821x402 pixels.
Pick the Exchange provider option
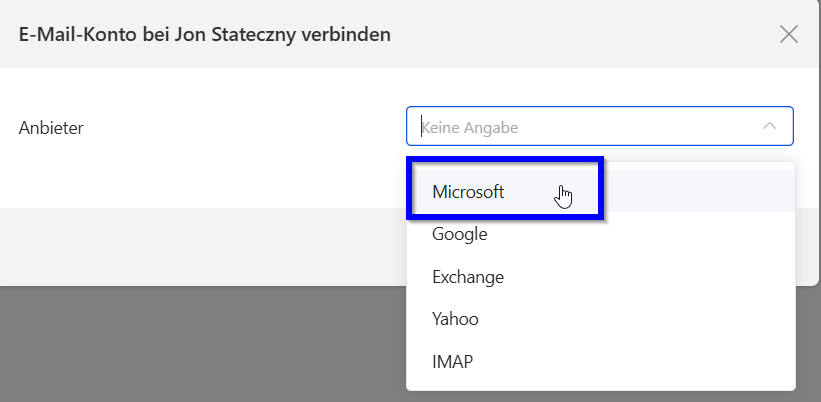[x=468, y=277]
